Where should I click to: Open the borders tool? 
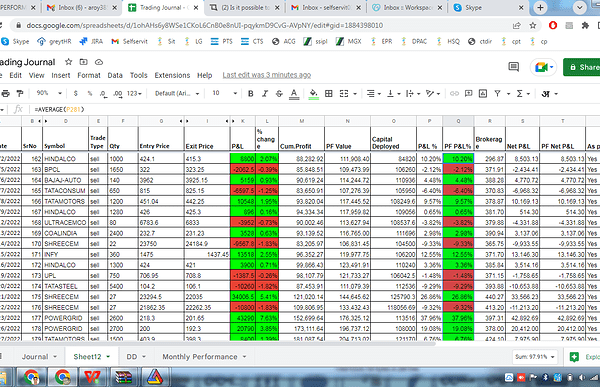point(328,93)
